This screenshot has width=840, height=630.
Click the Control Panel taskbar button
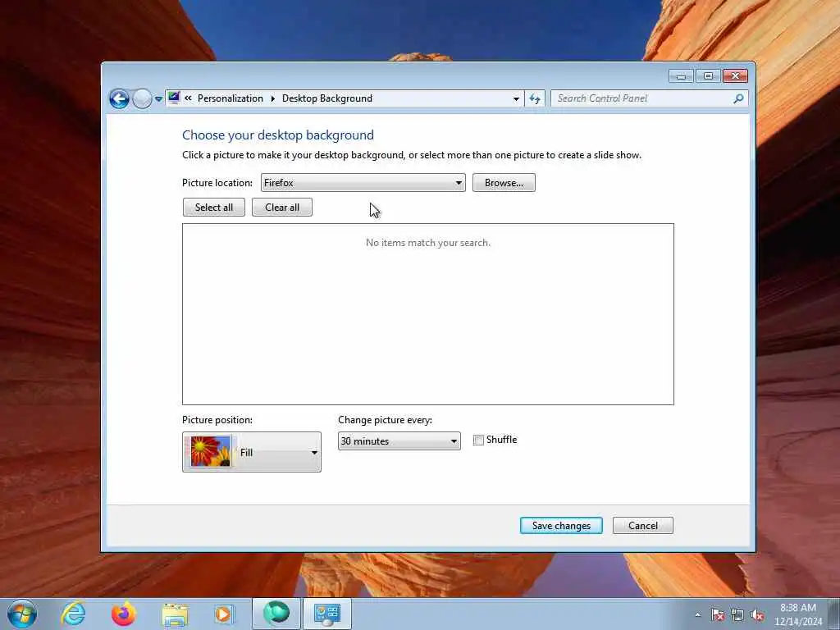coord(327,614)
